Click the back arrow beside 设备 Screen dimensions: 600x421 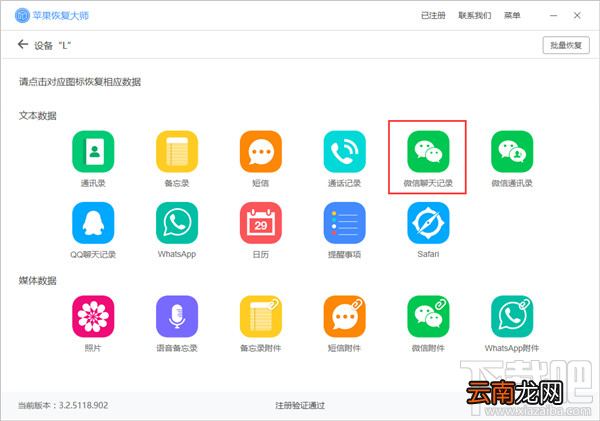point(23,44)
